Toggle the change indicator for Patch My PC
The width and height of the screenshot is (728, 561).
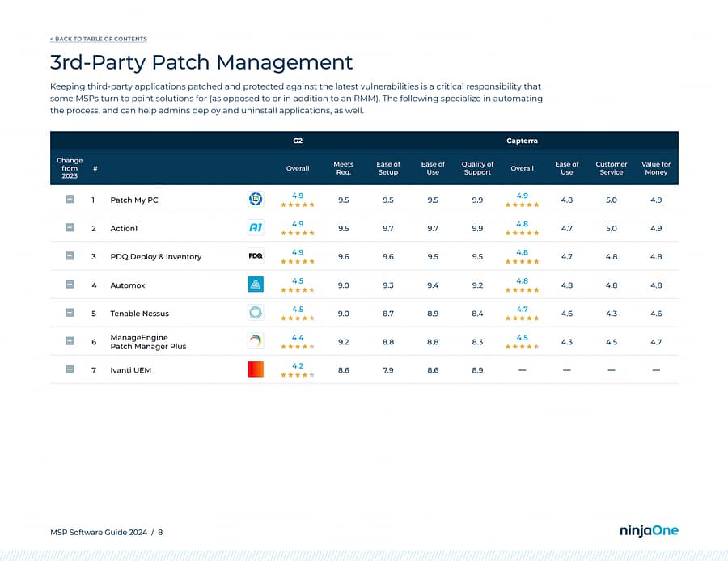70,199
